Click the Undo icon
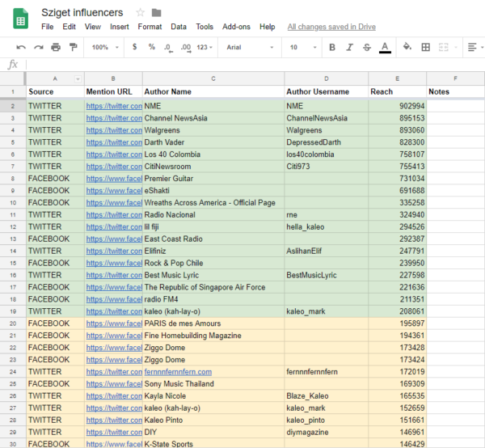Screen dimensions: 485x448 click(21, 48)
